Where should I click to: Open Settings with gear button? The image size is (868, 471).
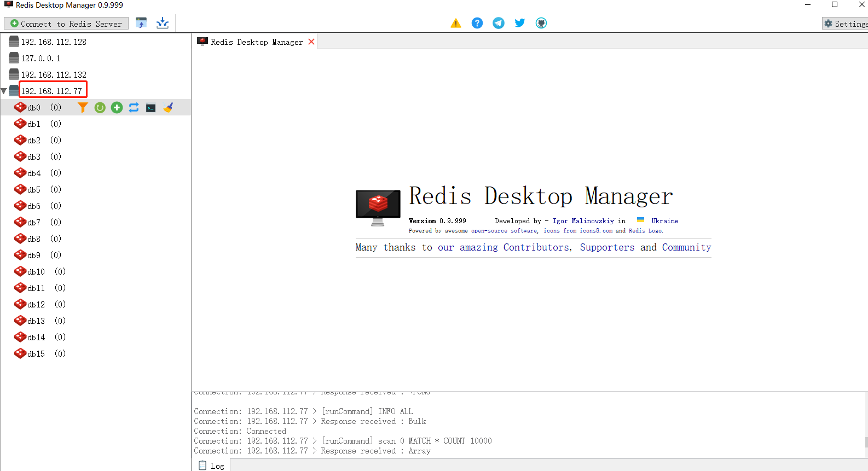[846, 24]
